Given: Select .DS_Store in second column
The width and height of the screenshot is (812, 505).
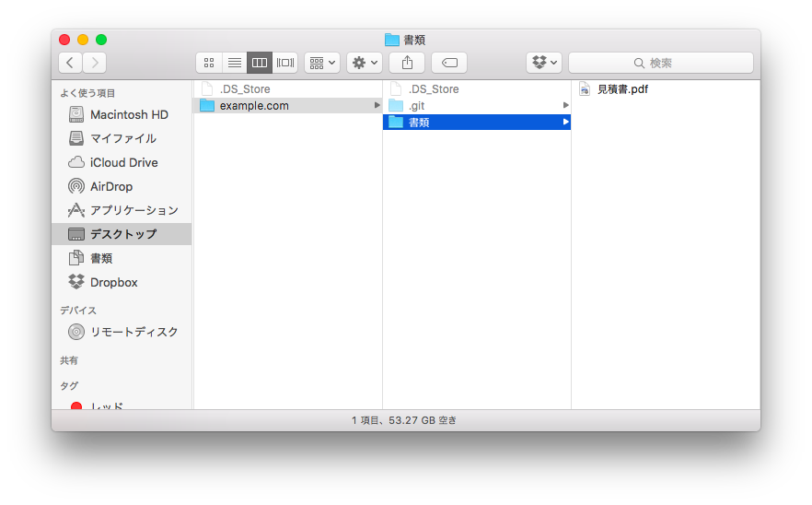Looking at the screenshot, I should tap(477, 89).
